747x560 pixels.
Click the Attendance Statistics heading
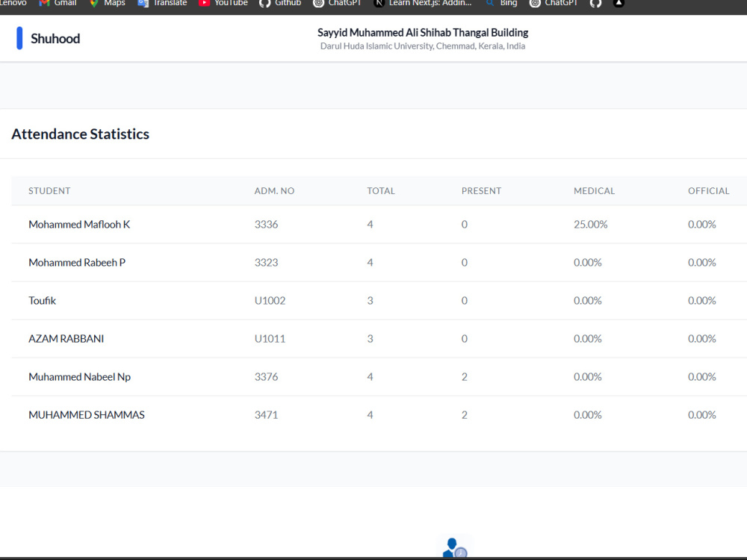click(80, 134)
